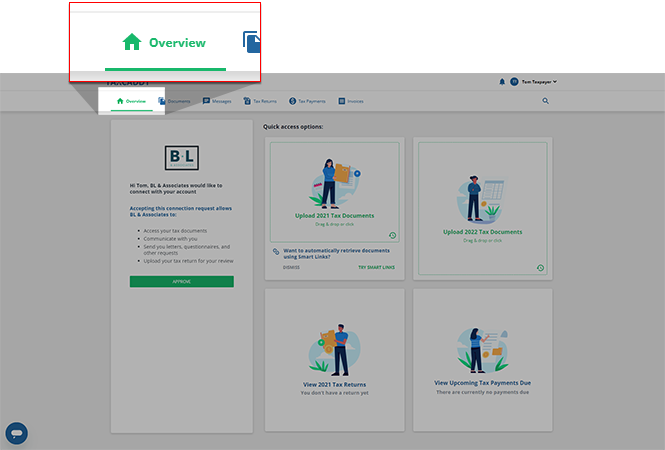The width and height of the screenshot is (665, 450).
Task: Click Upload 2021 Tax Documents card
Action: [335, 192]
